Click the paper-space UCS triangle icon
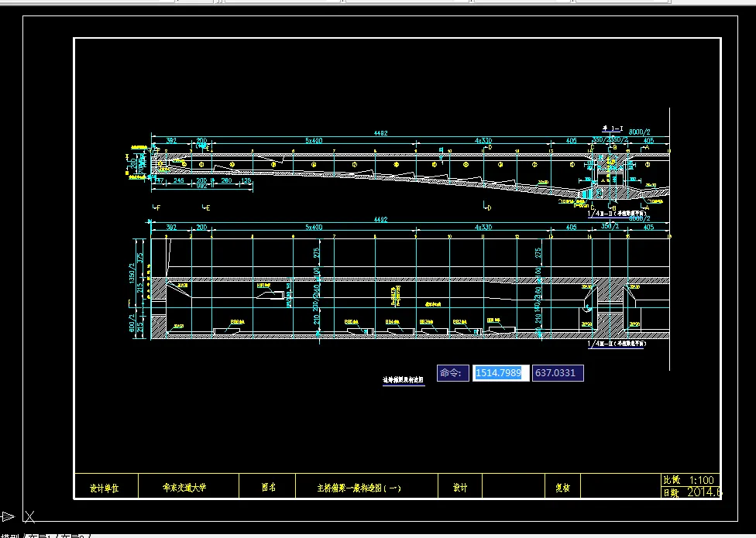Screen dimensions: 756x538 click(9, 517)
